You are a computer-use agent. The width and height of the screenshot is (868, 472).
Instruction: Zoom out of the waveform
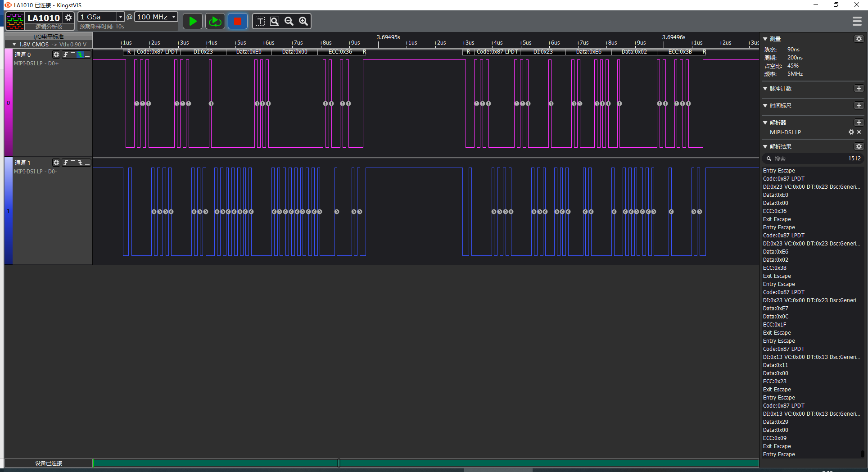(x=289, y=21)
